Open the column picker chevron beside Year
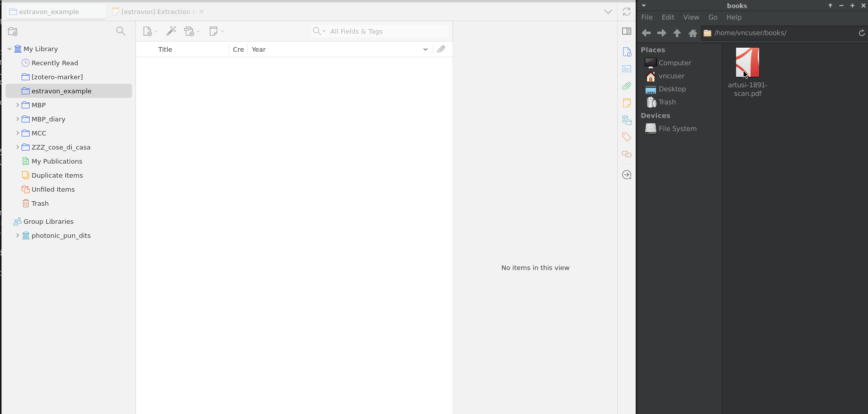868x414 pixels. 425,49
